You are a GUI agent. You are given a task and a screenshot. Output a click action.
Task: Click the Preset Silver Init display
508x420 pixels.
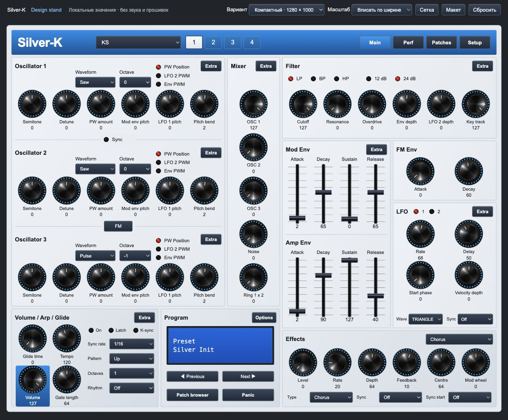(x=220, y=345)
